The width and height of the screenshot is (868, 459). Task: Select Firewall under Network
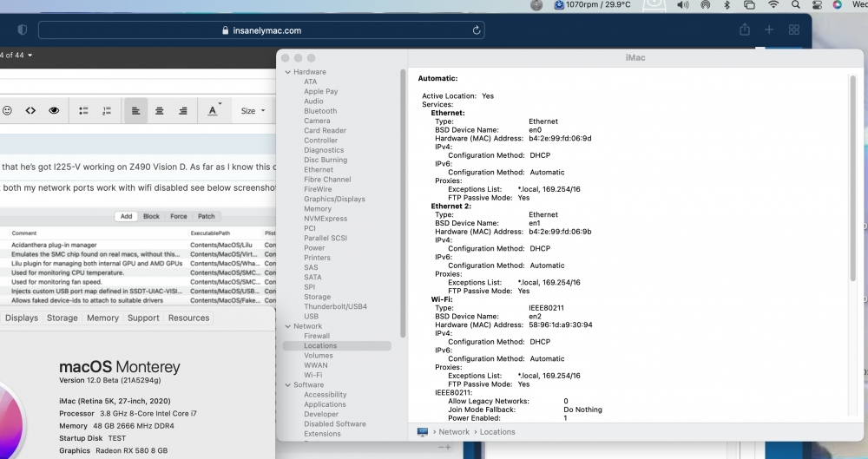[317, 336]
